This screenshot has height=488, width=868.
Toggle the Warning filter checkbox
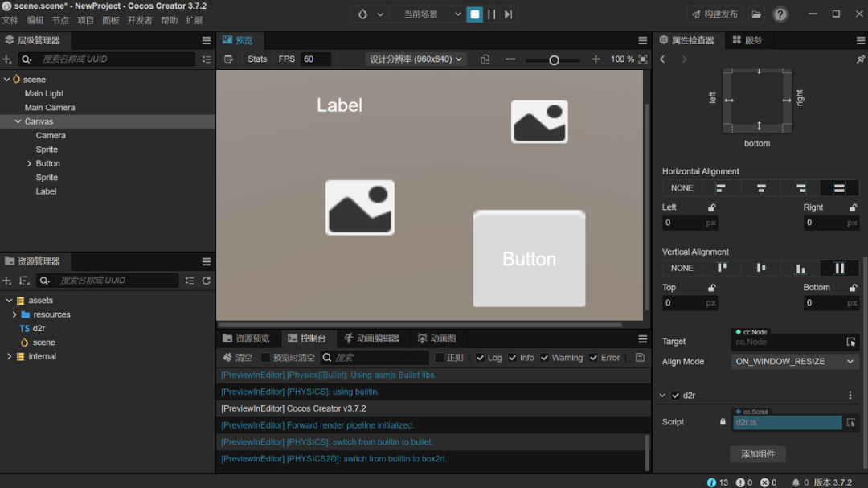pyautogui.click(x=545, y=358)
